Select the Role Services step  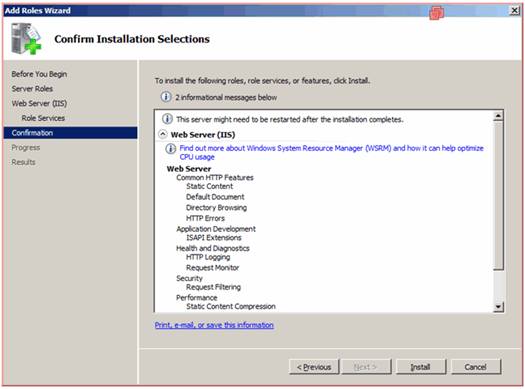[x=43, y=118]
